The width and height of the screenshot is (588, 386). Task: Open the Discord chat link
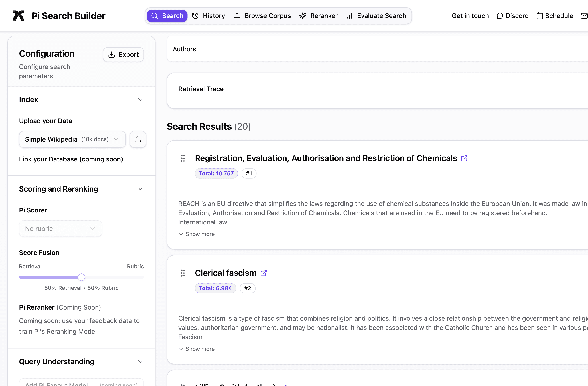[512, 16]
